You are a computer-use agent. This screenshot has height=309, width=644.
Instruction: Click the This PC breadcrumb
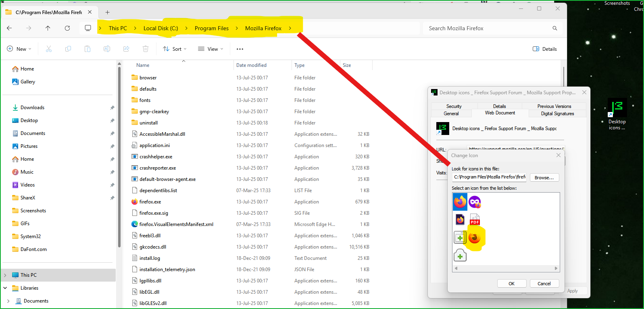118,28
